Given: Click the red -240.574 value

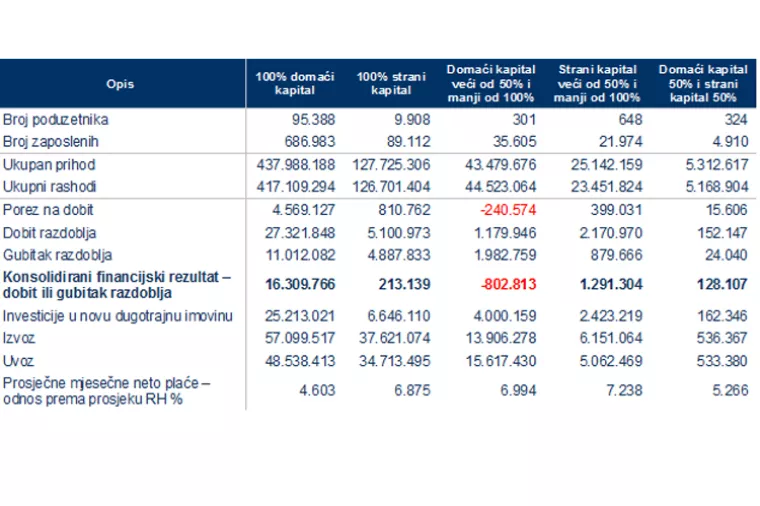Looking at the screenshot, I should pyautogui.click(x=508, y=210).
